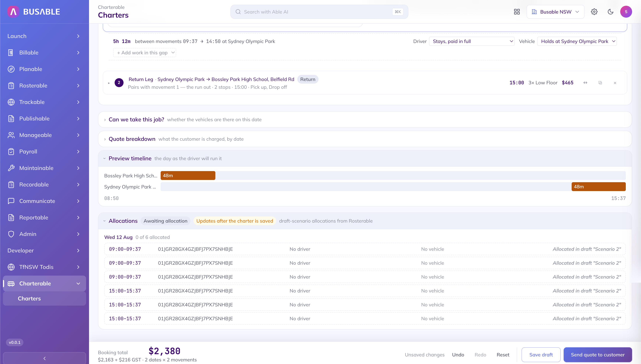The image size is (641, 364).
Task: Open user avatar badge
Action: click(x=626, y=12)
